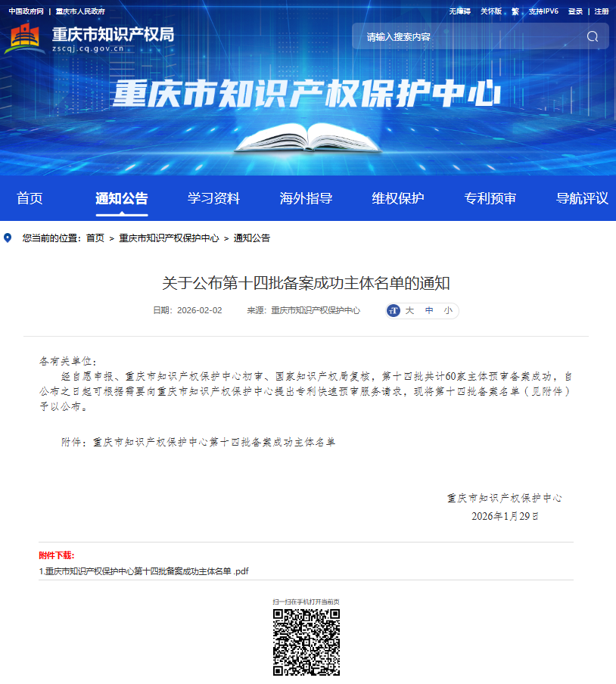Click the 请输入搜索内容 search field
Image resolution: width=616 pixels, height=684 pixels.
pyautogui.click(x=469, y=36)
